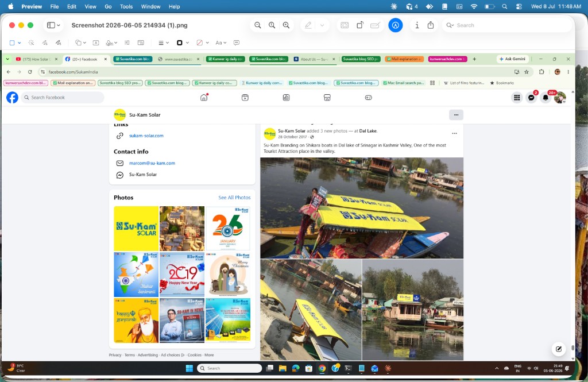
Task: Click the notifications bell in the image
Action: [546, 98]
